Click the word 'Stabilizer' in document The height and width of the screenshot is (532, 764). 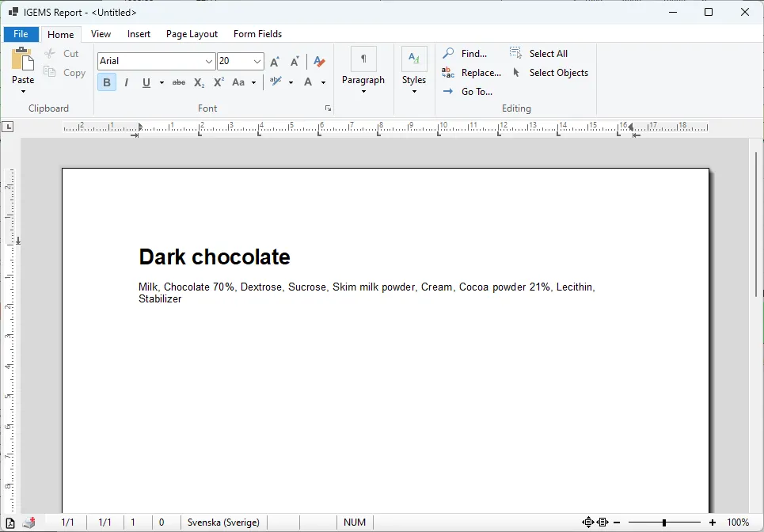(160, 298)
